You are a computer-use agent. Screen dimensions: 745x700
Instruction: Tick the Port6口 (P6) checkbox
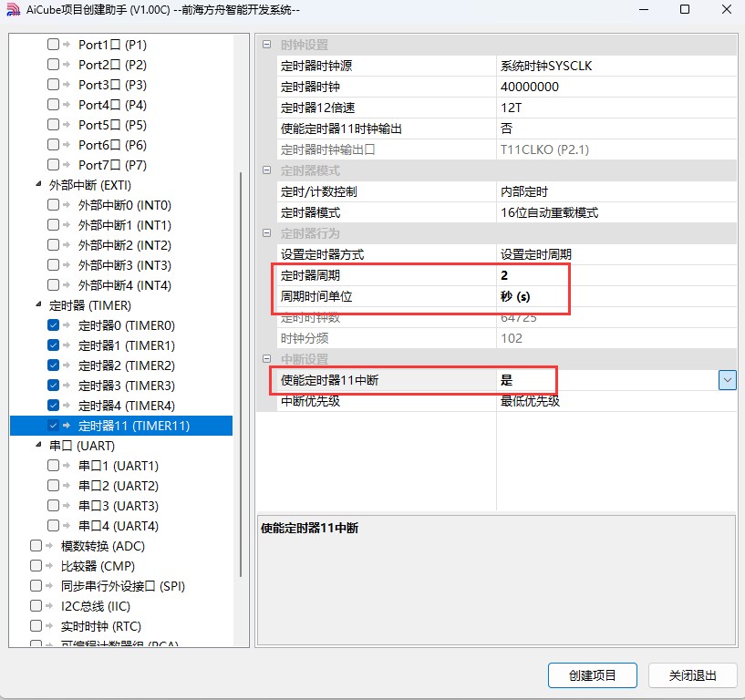53,144
